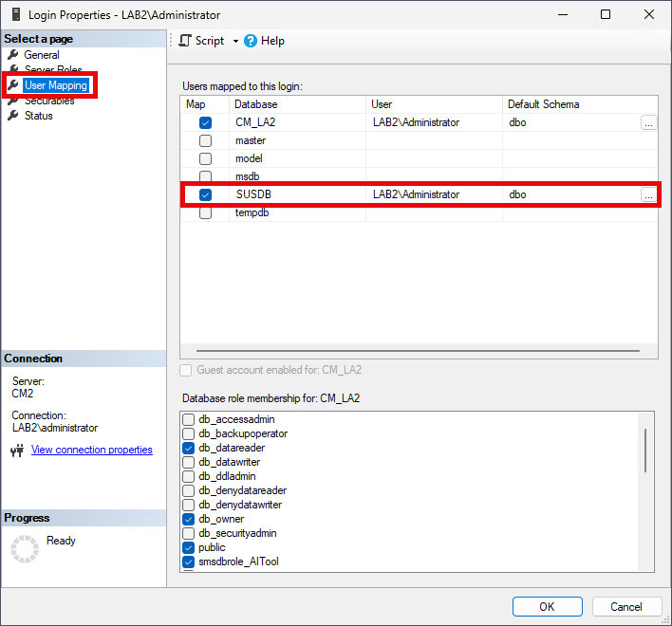Click the wrench icon beside Status
The height and width of the screenshot is (626, 672).
click(x=13, y=116)
